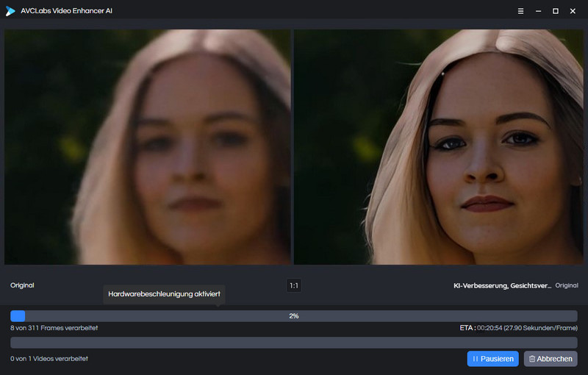
Task: Pause processing with the Pausieren button
Action: 492,359
